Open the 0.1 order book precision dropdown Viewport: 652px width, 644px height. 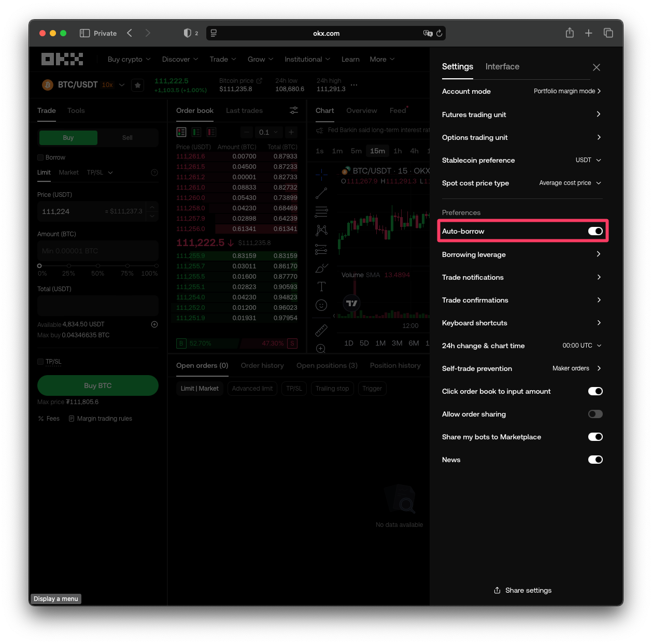268,132
